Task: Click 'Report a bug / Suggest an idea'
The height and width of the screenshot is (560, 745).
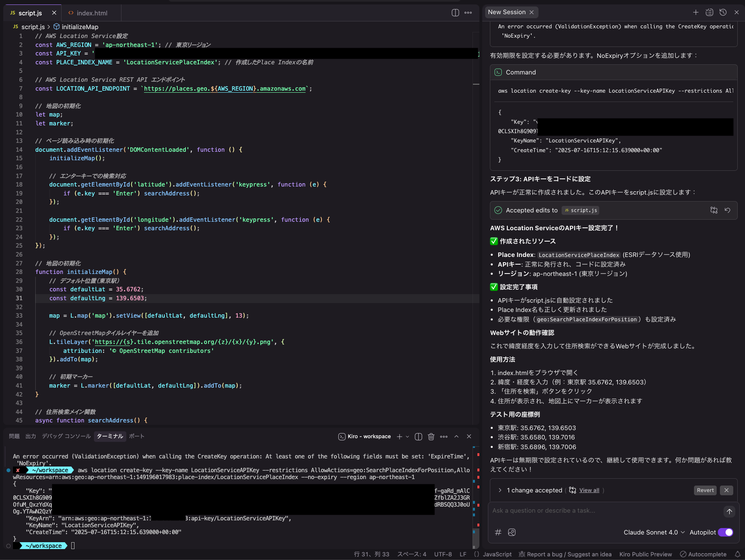Action: click(x=565, y=554)
